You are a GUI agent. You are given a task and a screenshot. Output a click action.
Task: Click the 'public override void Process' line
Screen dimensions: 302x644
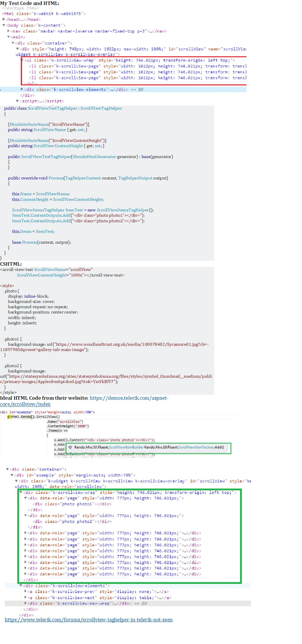coord(88,178)
